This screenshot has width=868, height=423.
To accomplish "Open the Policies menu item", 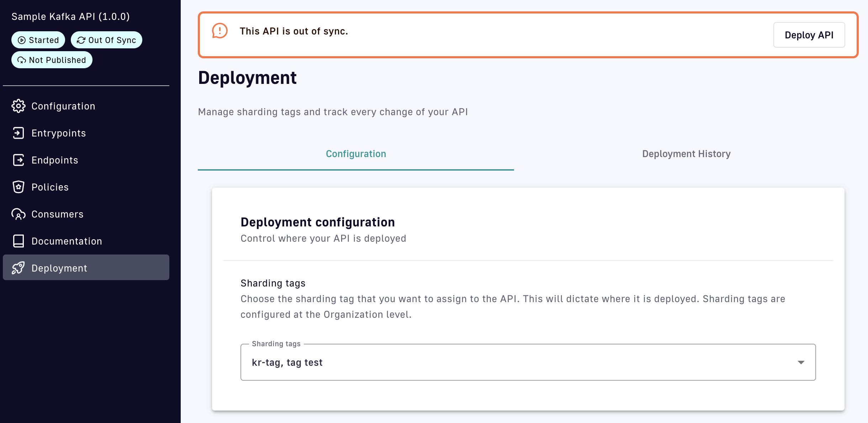I will [50, 187].
